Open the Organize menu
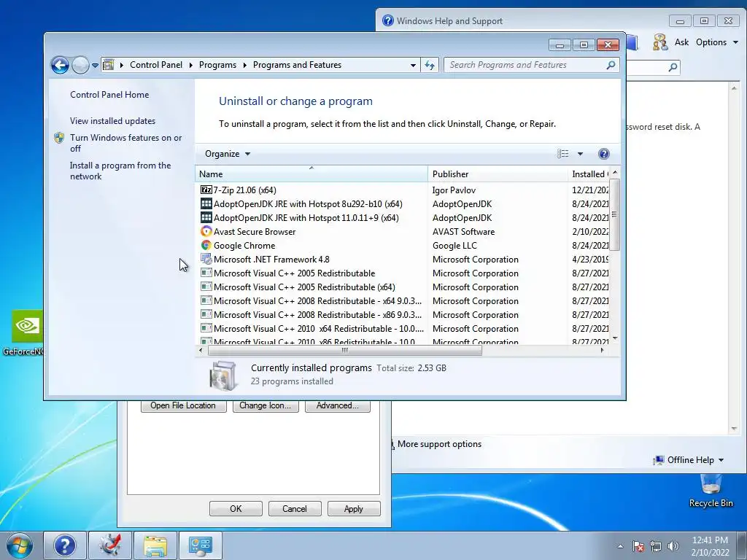The height and width of the screenshot is (560, 747). (x=228, y=154)
